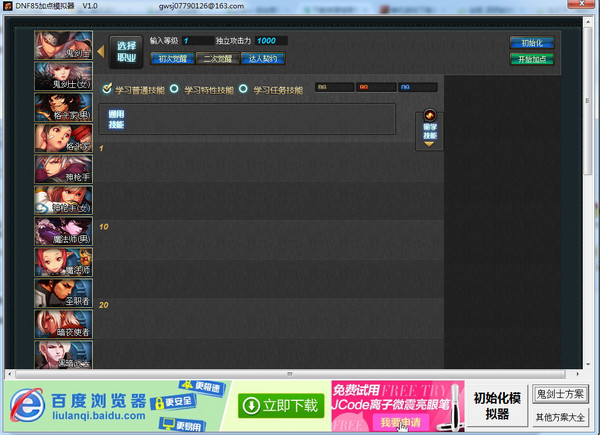Select the 鬼剑士 class portrait
600x435 pixels.
(x=63, y=46)
